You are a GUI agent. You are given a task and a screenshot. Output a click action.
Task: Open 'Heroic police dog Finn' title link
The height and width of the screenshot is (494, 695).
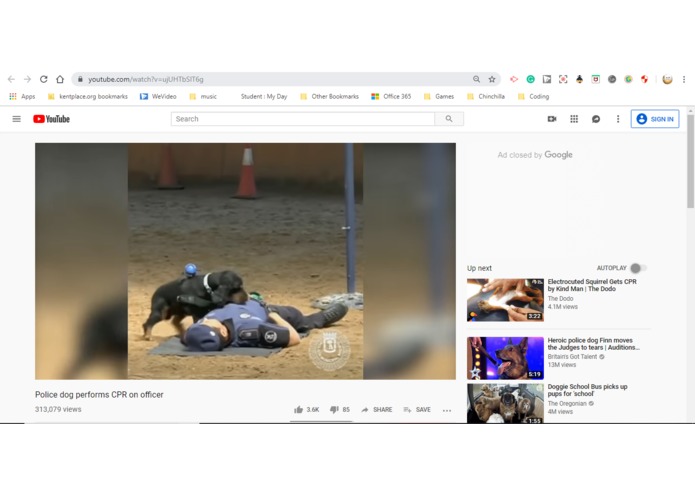click(593, 344)
